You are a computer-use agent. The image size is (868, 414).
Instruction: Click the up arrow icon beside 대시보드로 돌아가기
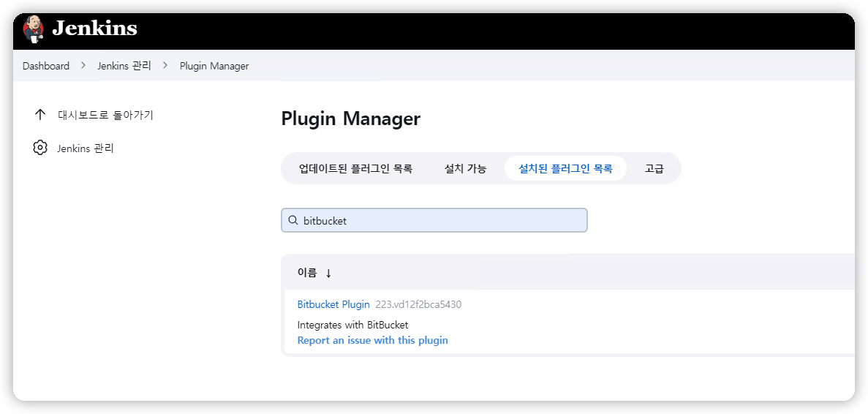[40, 115]
